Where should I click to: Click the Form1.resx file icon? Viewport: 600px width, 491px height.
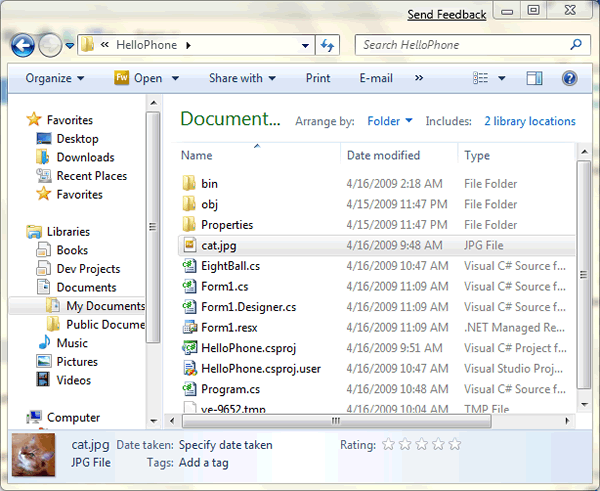point(189,327)
